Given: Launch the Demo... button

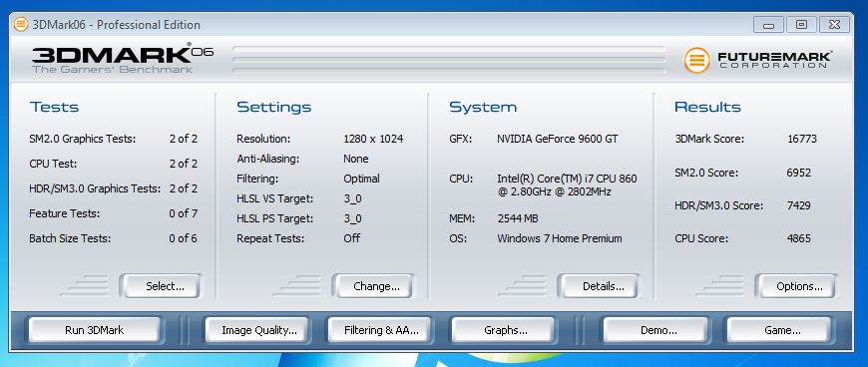Looking at the screenshot, I should (x=655, y=330).
